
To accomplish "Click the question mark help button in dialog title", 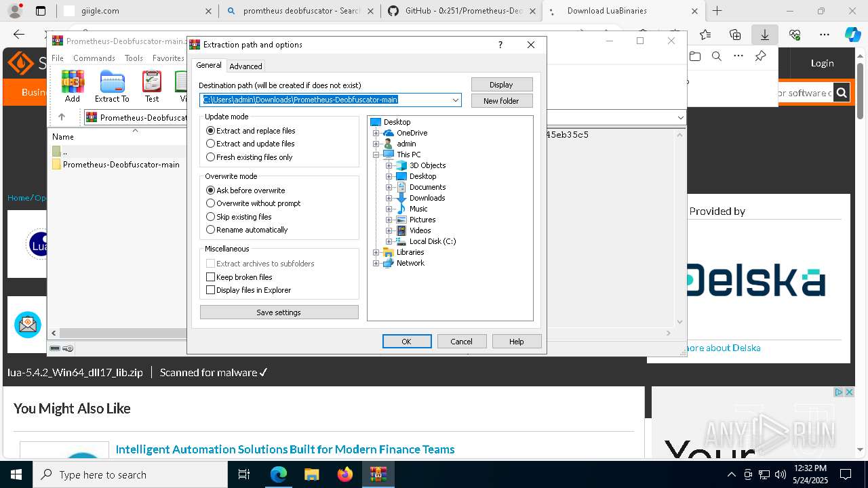I will pyautogui.click(x=500, y=45).
